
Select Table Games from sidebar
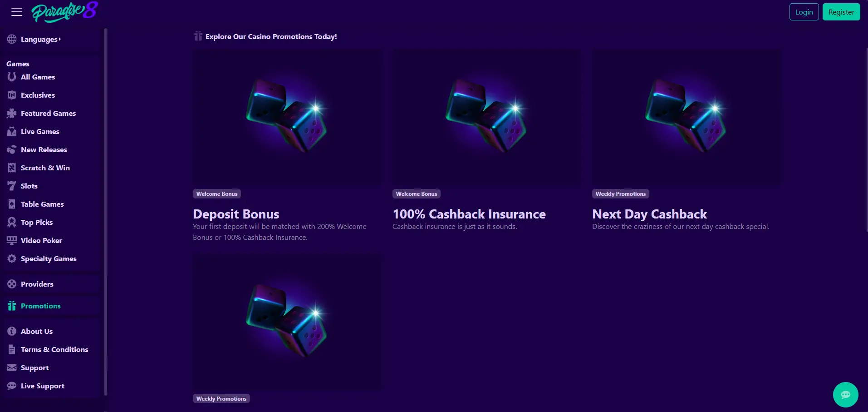point(42,204)
